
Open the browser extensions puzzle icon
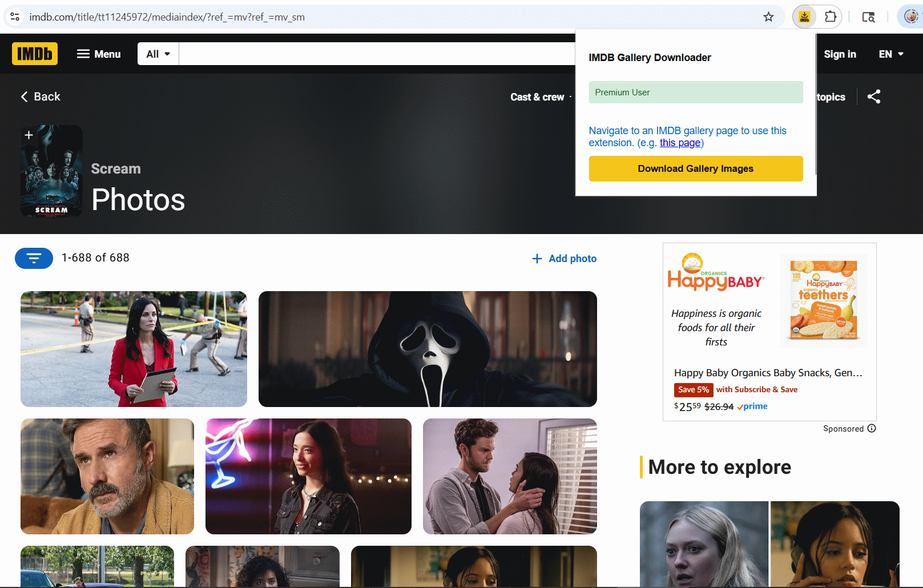coord(831,17)
